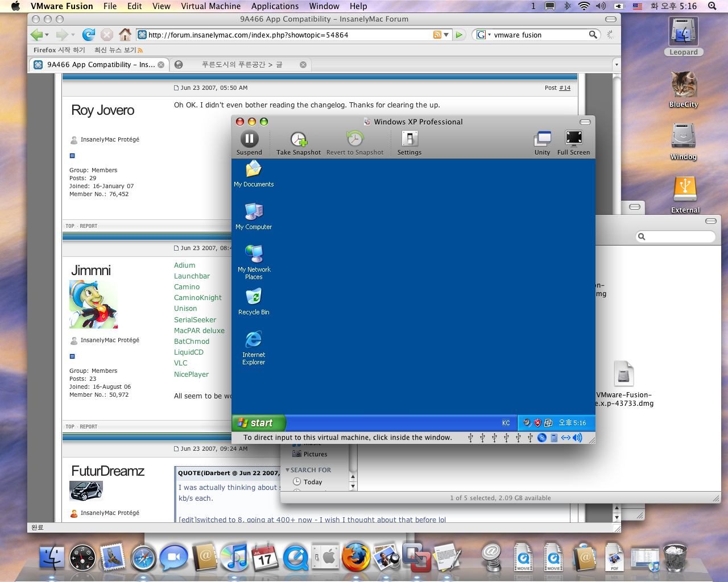728x582 pixels.
Task: Click the Firefox Reload button
Action: [89, 35]
